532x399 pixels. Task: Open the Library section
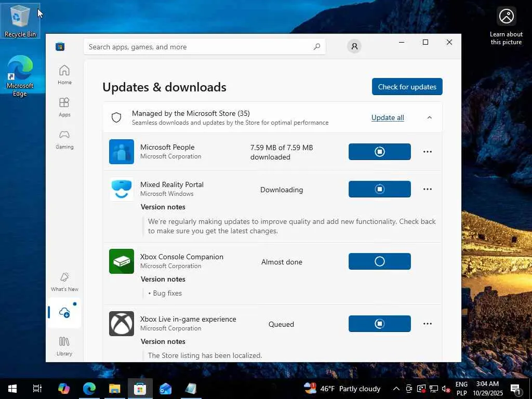[64, 346]
